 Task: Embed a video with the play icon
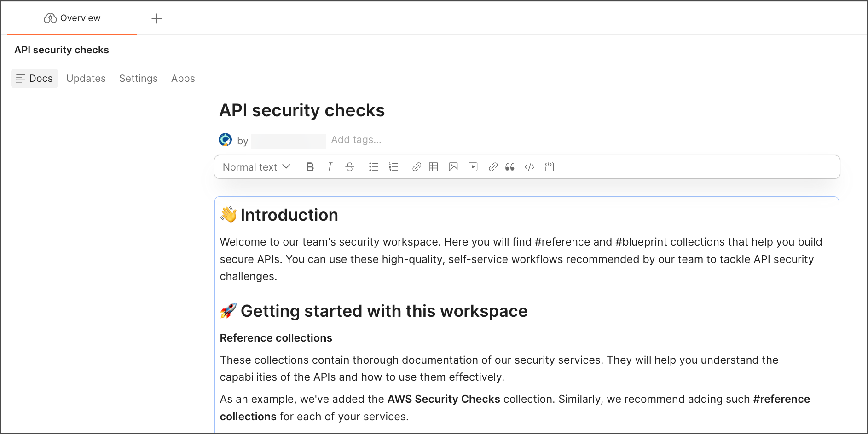473,167
